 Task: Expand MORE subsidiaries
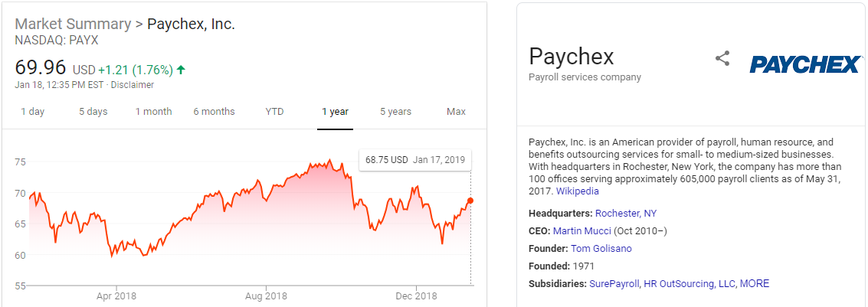(x=754, y=284)
